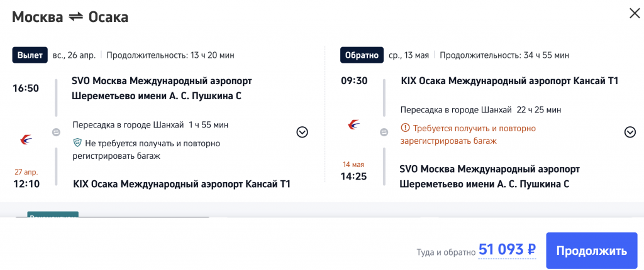Viewport: 644px width, 270px height.
Task: Expand return Shanghai layover details
Action: pyautogui.click(x=630, y=132)
